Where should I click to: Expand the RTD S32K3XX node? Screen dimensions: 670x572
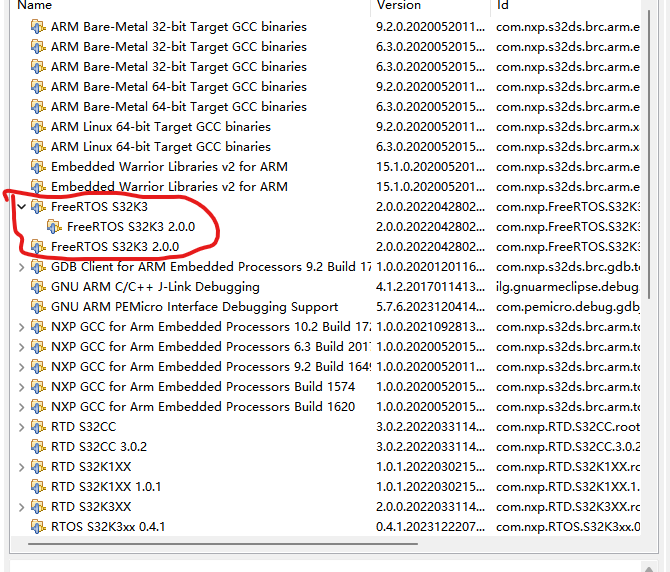click(x=21, y=507)
